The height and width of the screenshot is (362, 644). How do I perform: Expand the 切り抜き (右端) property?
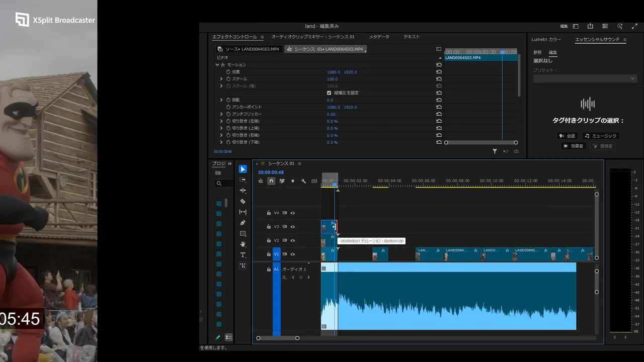(x=221, y=135)
